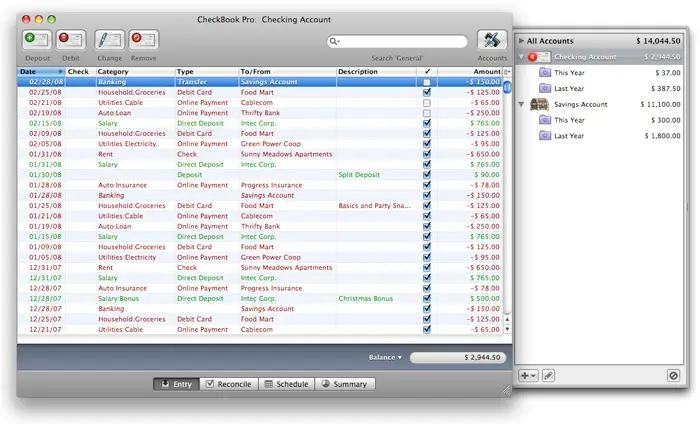The width and height of the screenshot is (700, 424).
Task: Click 'Progress Insurance' on 01/28/08 row
Action: [x=271, y=185]
